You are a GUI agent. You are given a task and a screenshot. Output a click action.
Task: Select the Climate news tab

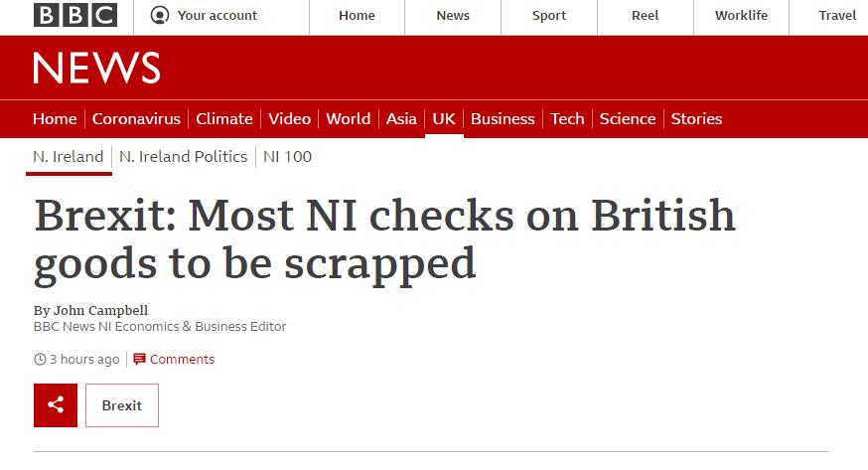(x=223, y=118)
